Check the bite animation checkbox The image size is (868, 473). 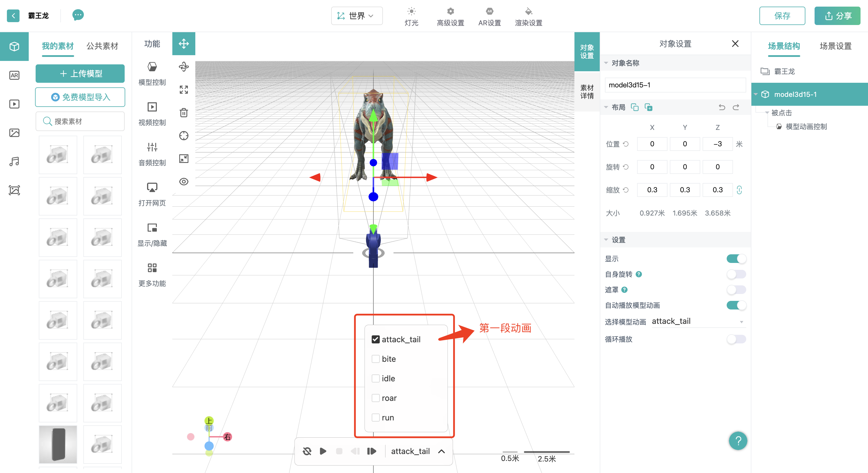click(375, 359)
